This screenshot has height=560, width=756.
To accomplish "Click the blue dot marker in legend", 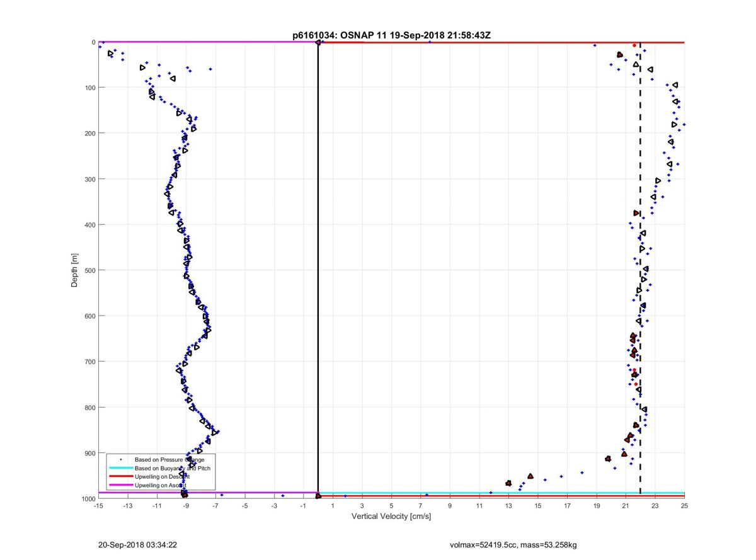I will pyautogui.click(x=120, y=460).
